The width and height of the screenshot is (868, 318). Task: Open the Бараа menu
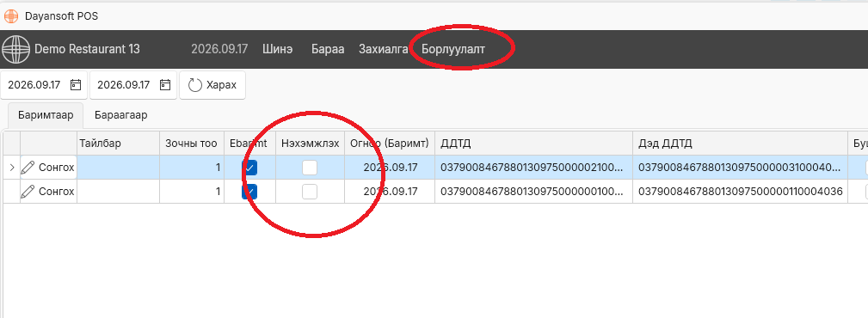tap(328, 49)
